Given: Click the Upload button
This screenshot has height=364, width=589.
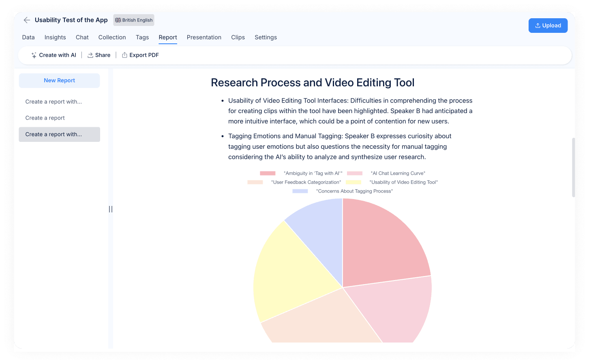Looking at the screenshot, I should click(x=548, y=25).
